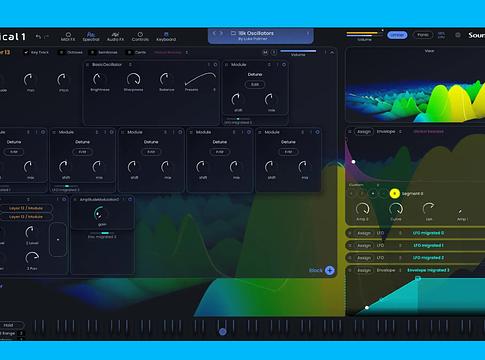The height and width of the screenshot is (360, 485).
Task: Switch to the Spectral tab
Action: (91, 37)
